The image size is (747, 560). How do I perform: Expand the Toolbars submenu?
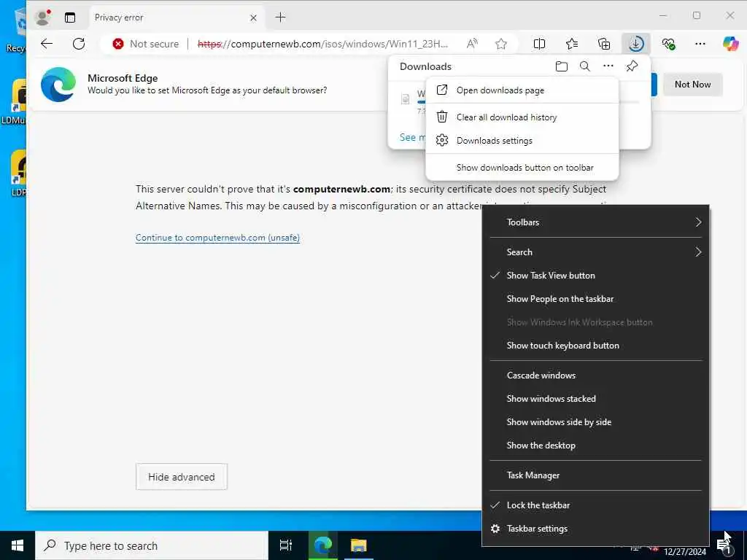click(595, 222)
